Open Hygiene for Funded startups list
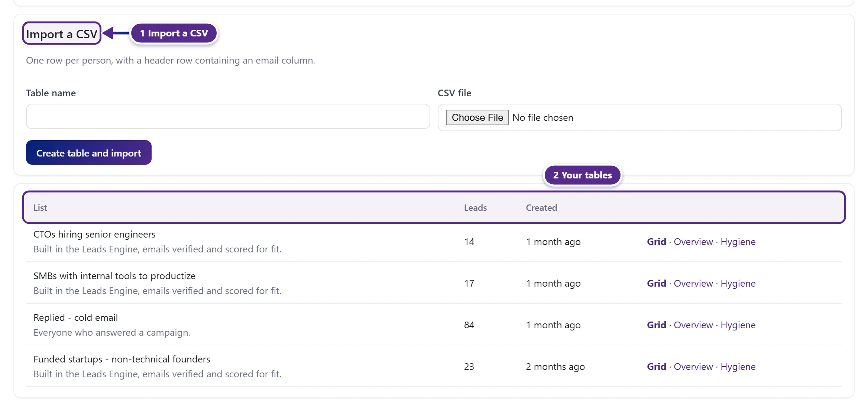 (738, 367)
